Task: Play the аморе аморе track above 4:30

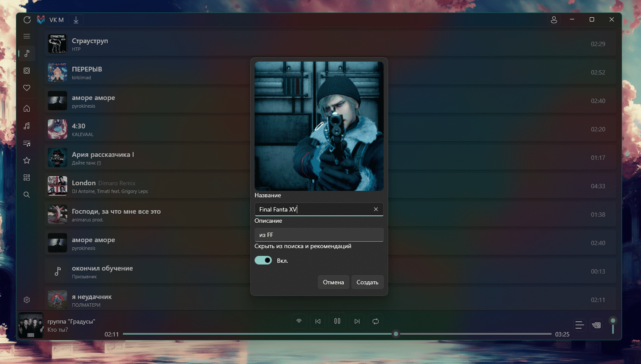Action: (x=330, y=101)
